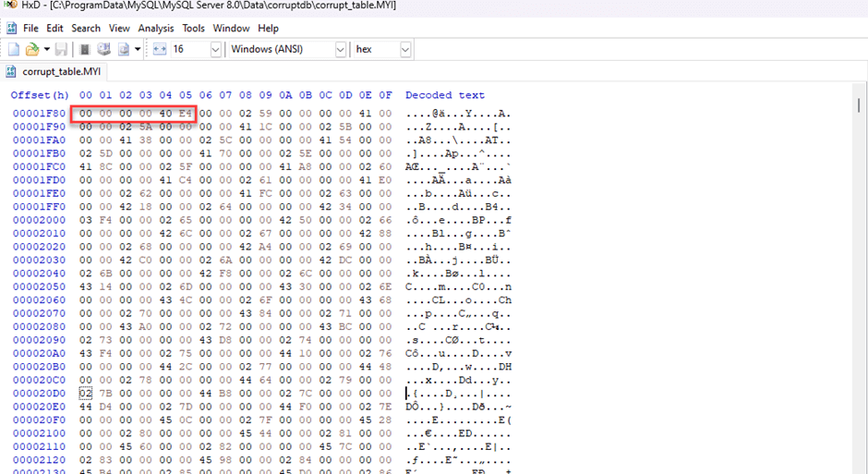This screenshot has height=474, width=868.
Task: Click the Save floppy disk icon
Action: (62, 49)
